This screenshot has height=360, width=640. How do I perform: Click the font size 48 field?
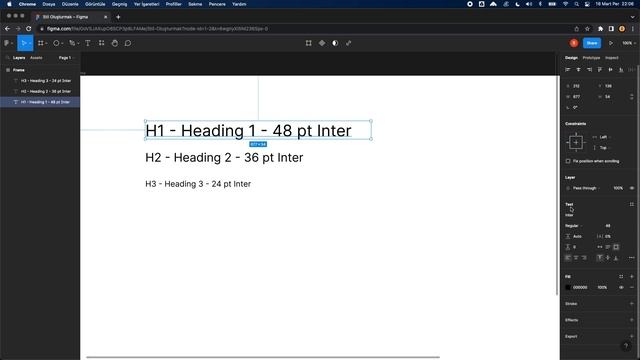click(x=608, y=226)
